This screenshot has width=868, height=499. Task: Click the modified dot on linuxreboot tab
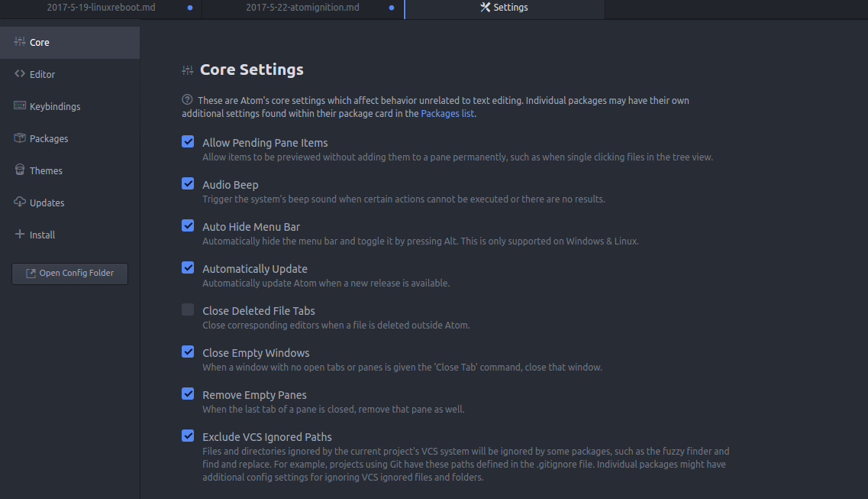pos(190,8)
